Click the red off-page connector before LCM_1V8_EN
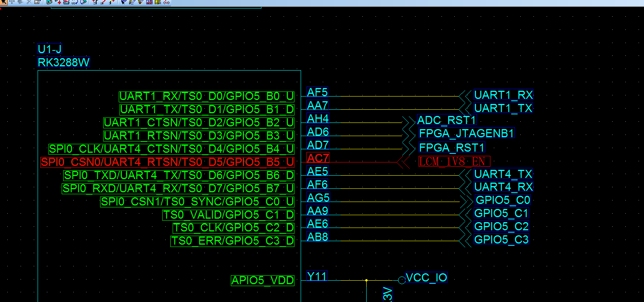 pos(403,162)
